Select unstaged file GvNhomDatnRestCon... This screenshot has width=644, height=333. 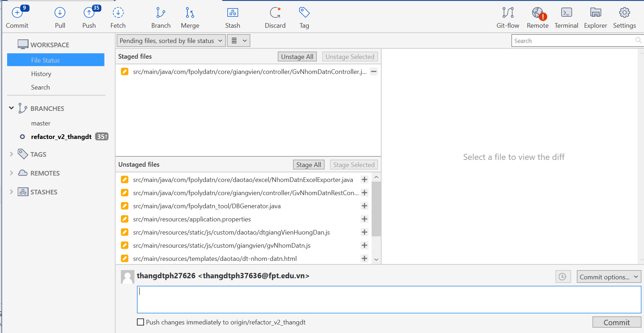click(x=246, y=193)
